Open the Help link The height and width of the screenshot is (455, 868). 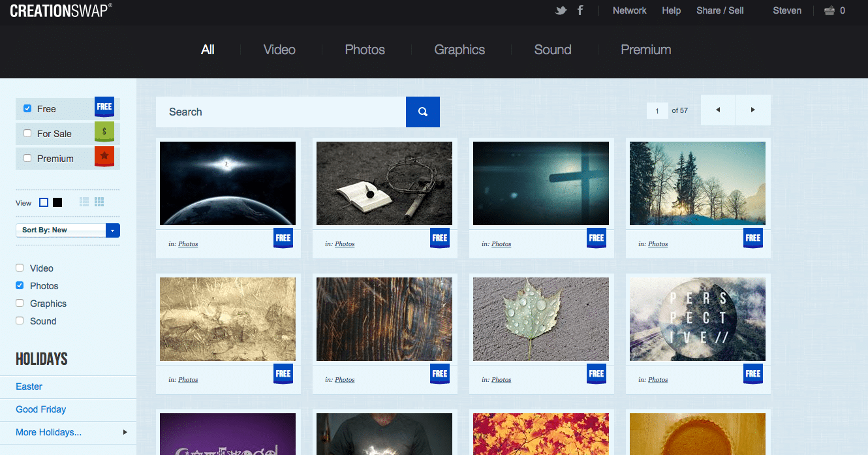point(671,10)
